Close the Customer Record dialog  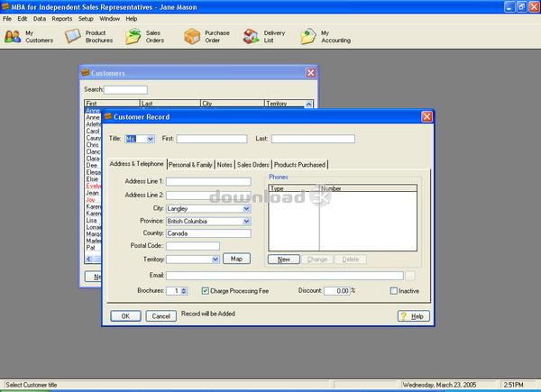tap(426, 116)
